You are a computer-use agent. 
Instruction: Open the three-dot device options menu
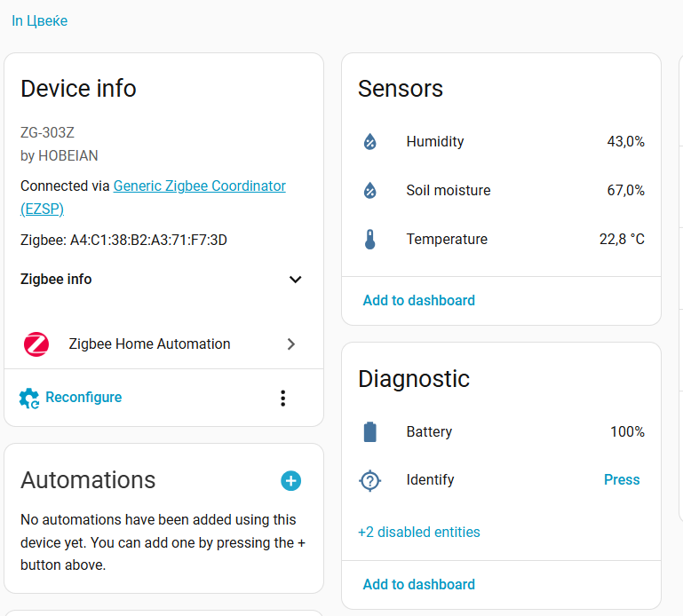[283, 399]
